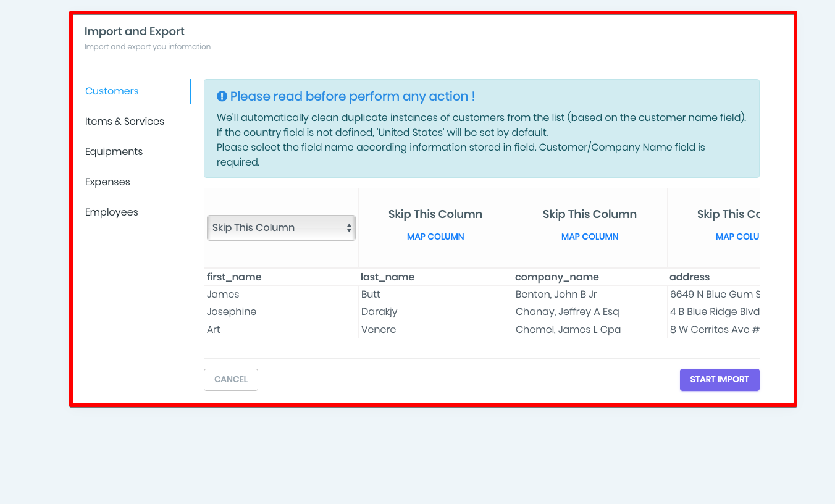Viewport: 835px width, 504px height.
Task: Click the 'Please read before perform any action' heading
Action: tap(353, 96)
